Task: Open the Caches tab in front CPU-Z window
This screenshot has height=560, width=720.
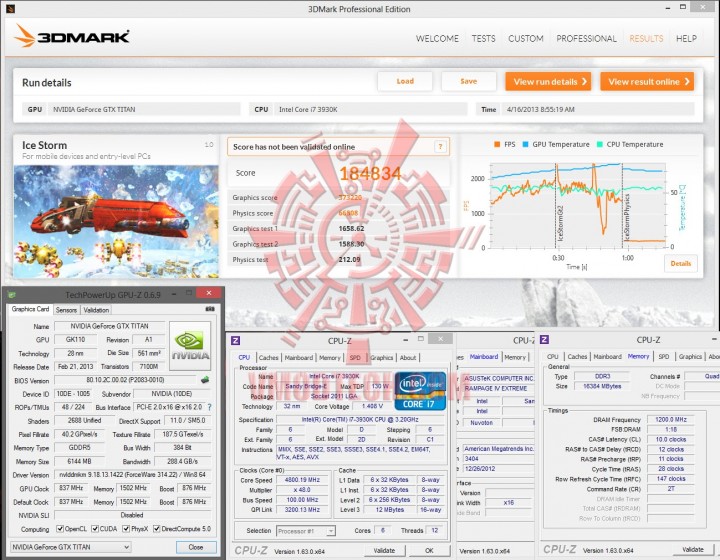Action: [x=268, y=358]
